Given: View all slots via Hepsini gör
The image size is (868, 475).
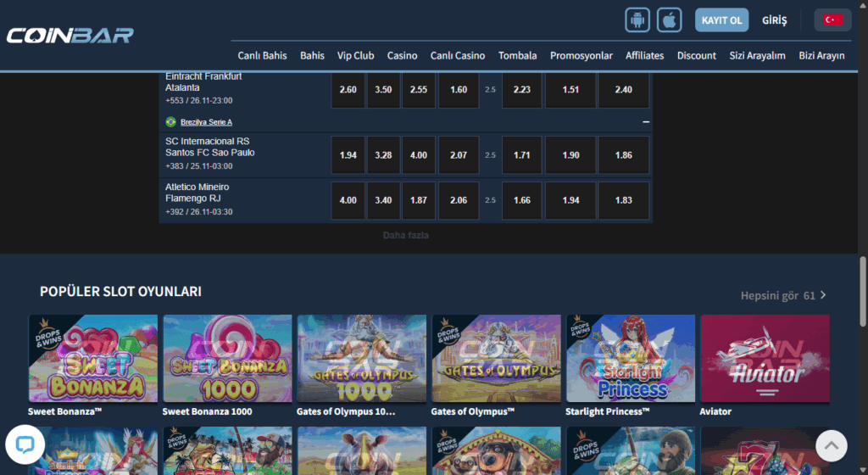Looking at the screenshot, I should click(783, 295).
